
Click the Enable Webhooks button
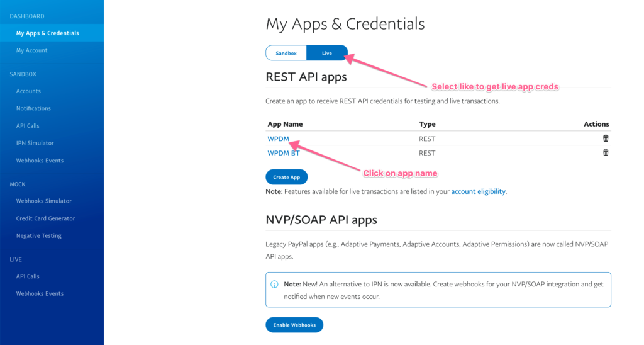(294, 325)
